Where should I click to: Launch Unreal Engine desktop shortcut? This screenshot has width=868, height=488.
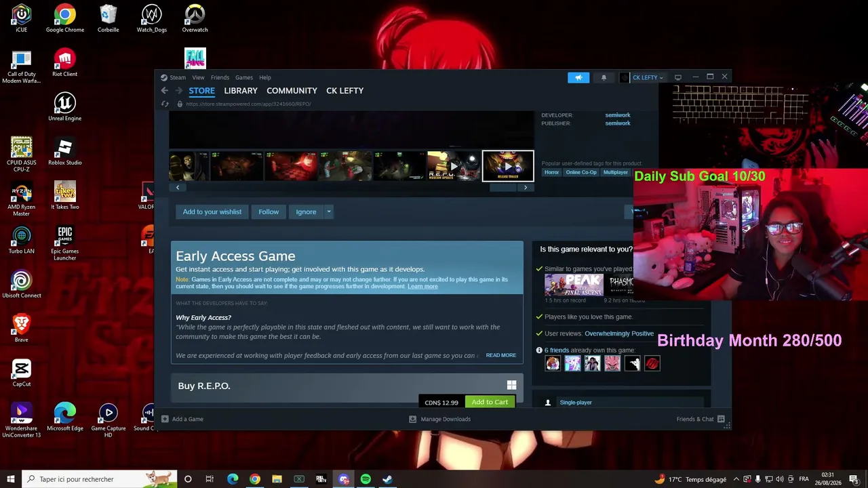coord(65,107)
